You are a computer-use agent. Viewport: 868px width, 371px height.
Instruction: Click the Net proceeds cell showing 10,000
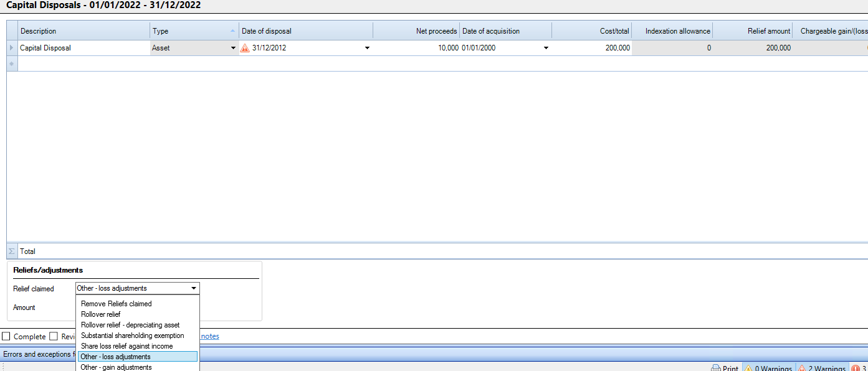pos(416,48)
